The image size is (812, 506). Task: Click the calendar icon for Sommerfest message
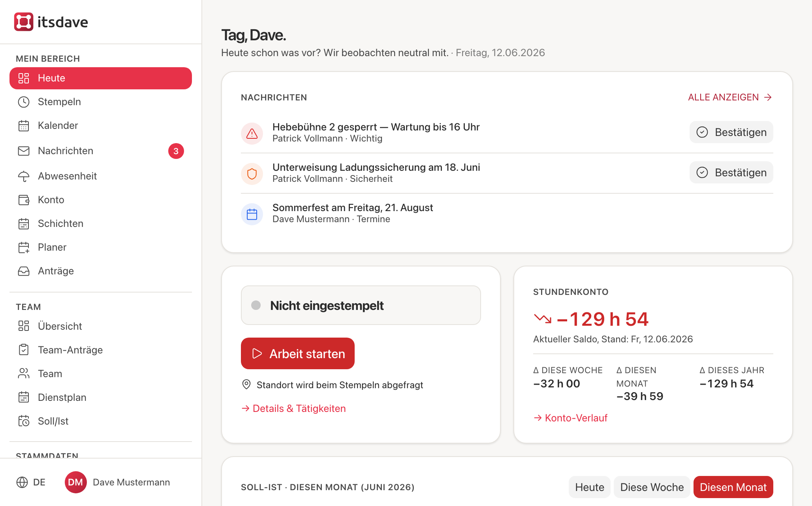pos(252,214)
